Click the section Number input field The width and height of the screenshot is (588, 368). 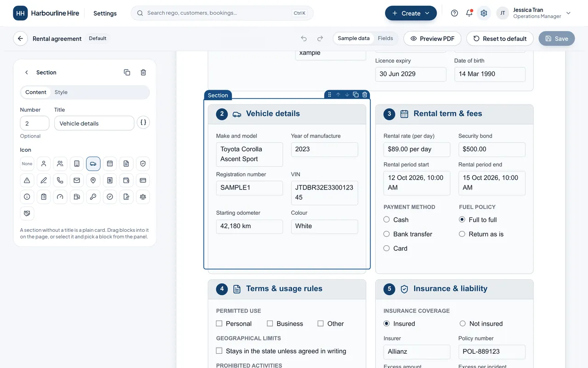click(x=34, y=123)
